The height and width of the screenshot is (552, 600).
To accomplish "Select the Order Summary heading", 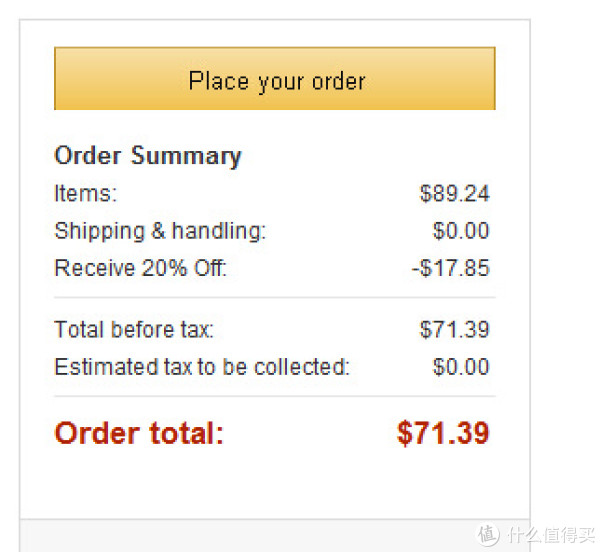I will pyautogui.click(x=148, y=156).
